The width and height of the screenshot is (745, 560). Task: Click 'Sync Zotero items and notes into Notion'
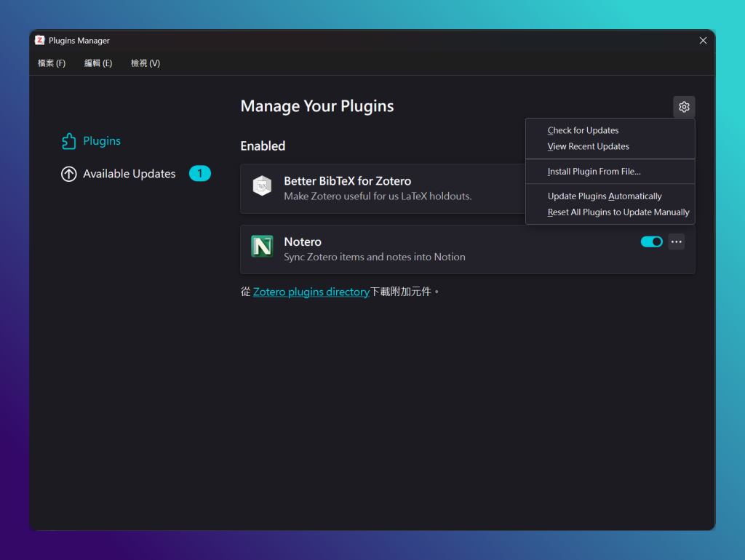click(x=375, y=257)
